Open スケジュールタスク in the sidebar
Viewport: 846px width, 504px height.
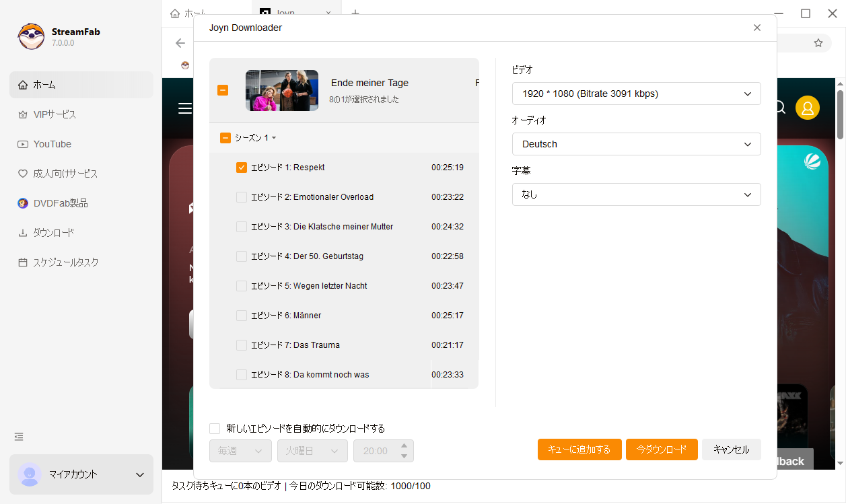65,262
